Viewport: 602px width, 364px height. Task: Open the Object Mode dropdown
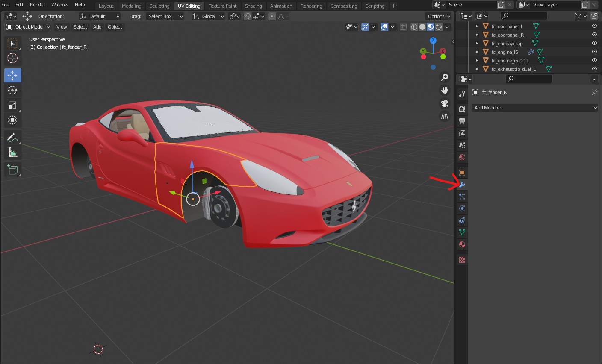28,27
